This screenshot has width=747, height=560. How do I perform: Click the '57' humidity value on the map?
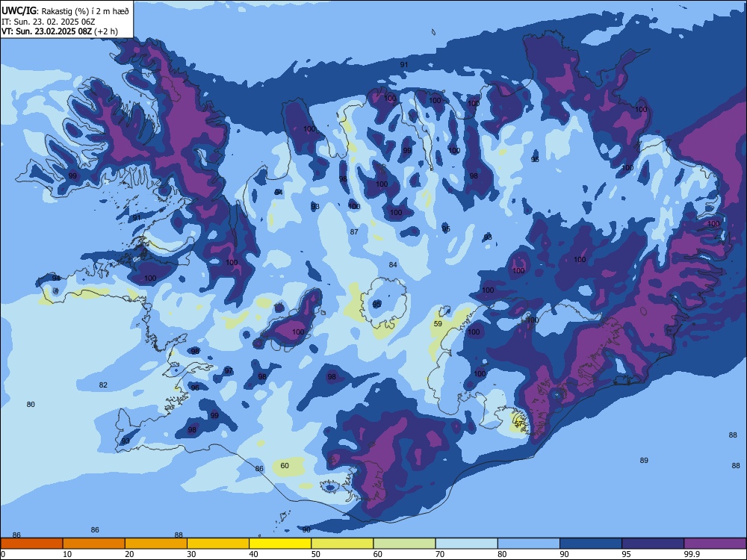tap(519, 423)
